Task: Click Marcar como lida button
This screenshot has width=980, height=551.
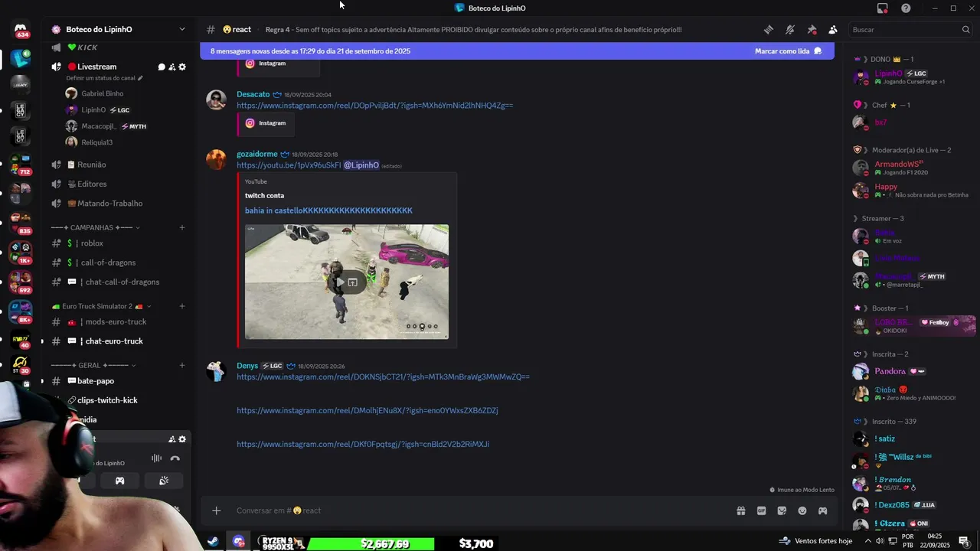Action: [x=788, y=51]
